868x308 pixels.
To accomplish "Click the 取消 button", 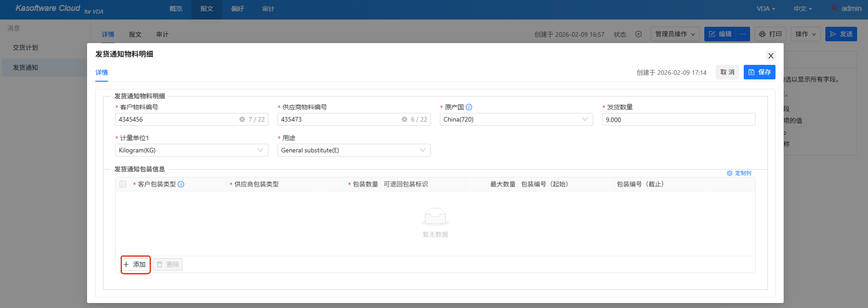I will 727,72.
